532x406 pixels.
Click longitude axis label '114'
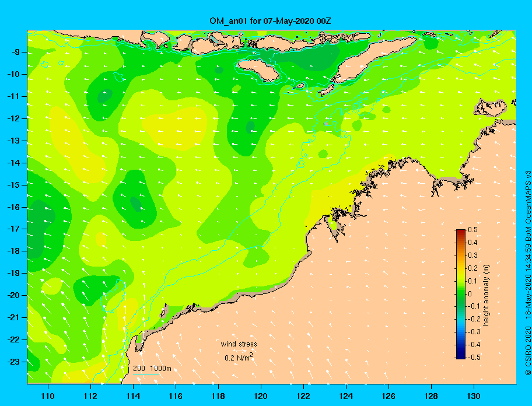tap(133, 396)
